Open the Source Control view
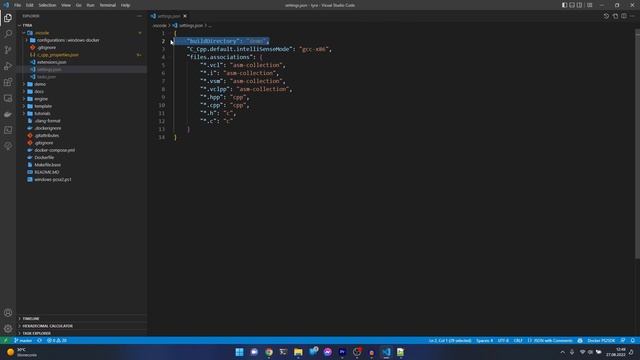The image size is (640, 360). (x=8, y=50)
